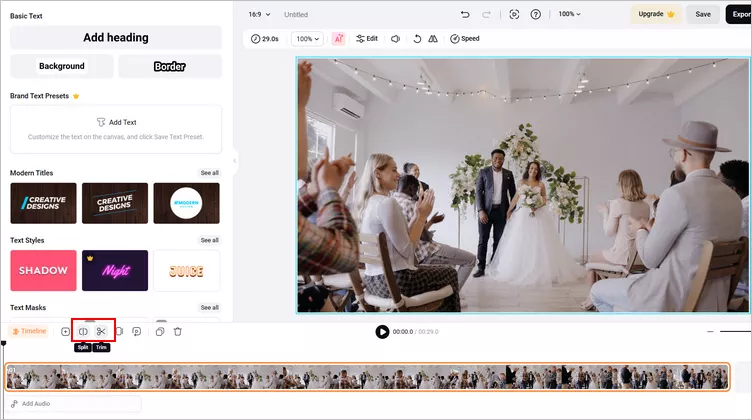Click See all for Text Masks
The height and width of the screenshot is (420, 752).
[210, 307]
